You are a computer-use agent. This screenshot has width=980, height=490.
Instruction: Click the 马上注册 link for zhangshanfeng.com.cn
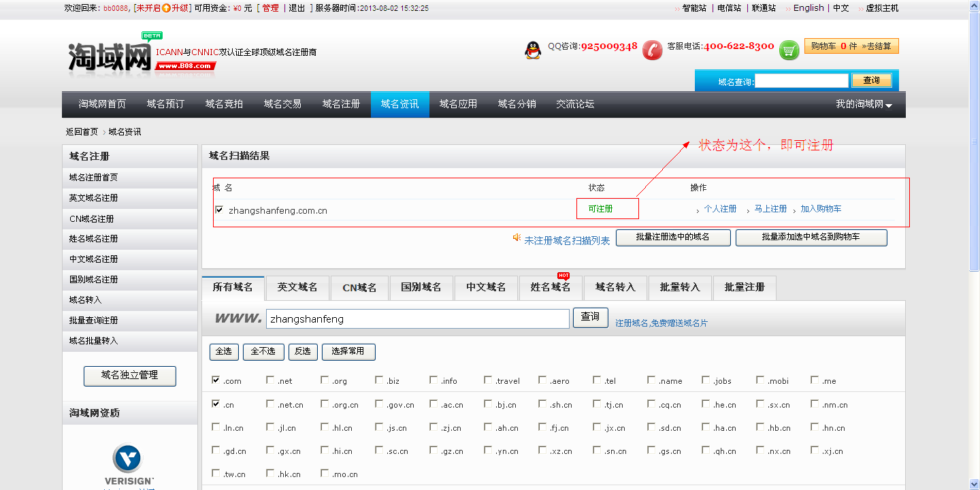(x=769, y=208)
